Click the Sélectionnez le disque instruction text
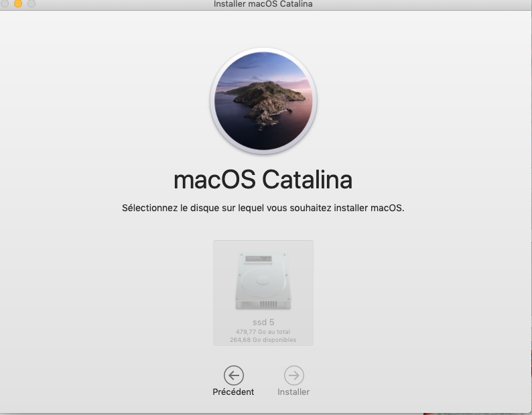 pos(263,208)
